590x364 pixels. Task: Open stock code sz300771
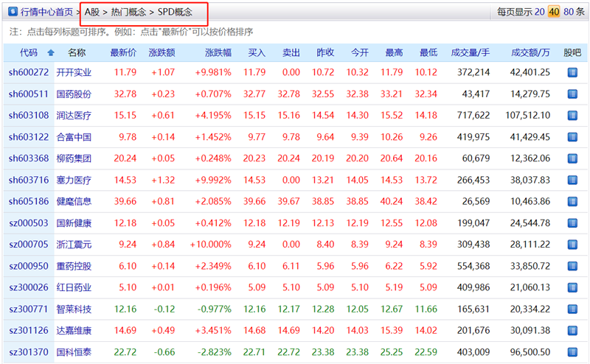(x=29, y=309)
